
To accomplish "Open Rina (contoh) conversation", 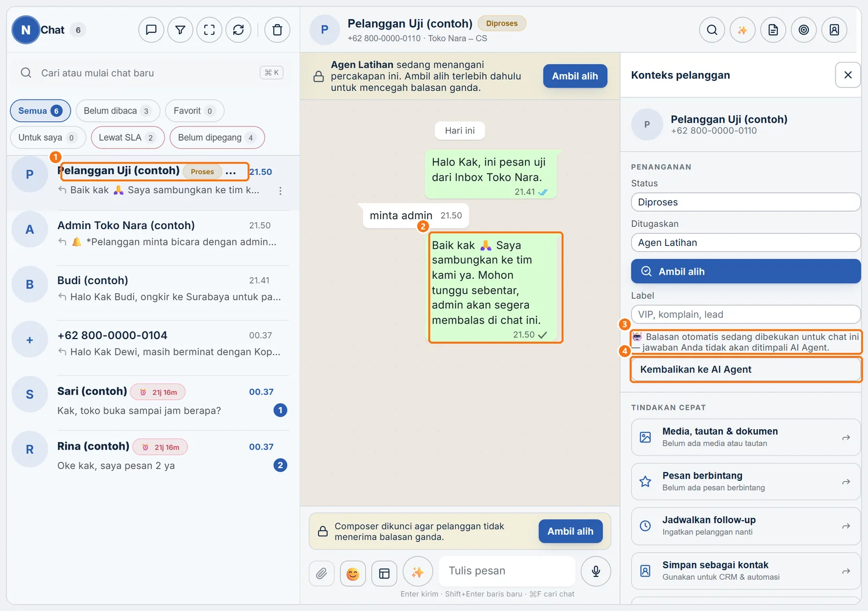I will [153, 458].
